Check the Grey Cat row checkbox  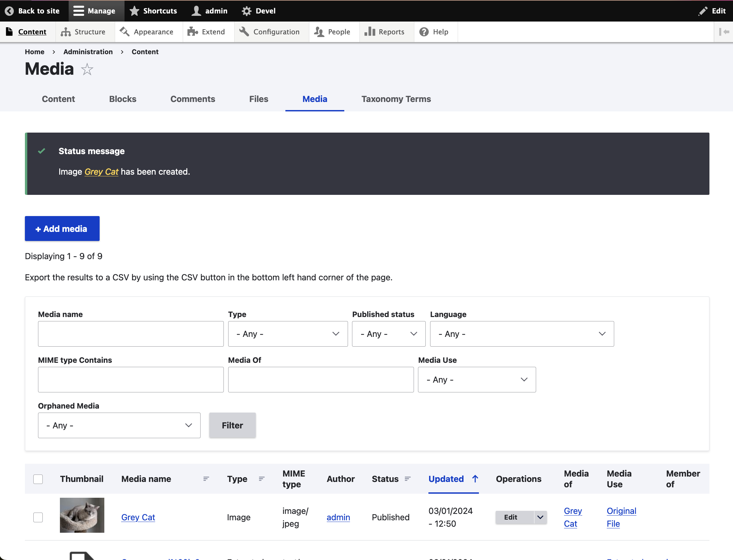coord(38,517)
